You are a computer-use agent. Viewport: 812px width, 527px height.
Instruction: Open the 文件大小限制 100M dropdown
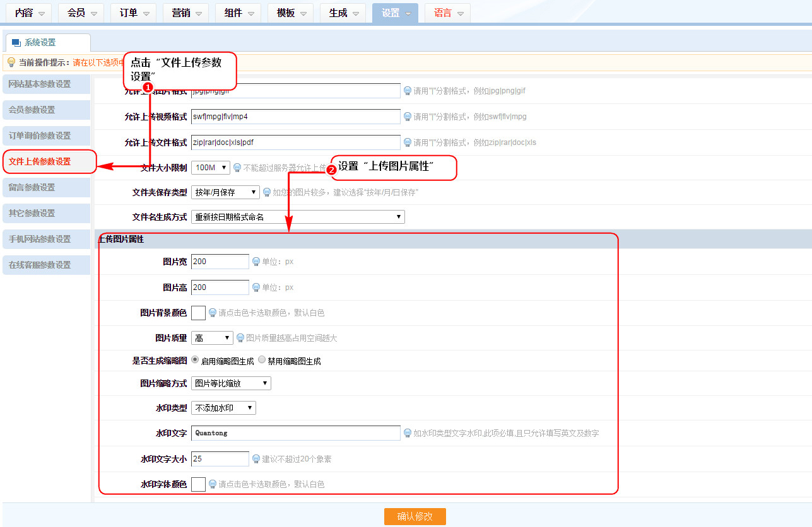pos(210,168)
